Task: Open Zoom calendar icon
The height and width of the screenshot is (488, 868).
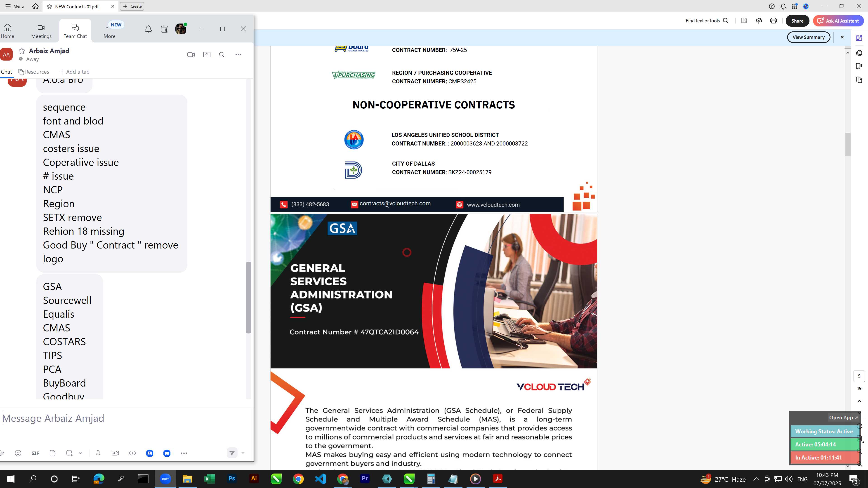Action: (164, 29)
